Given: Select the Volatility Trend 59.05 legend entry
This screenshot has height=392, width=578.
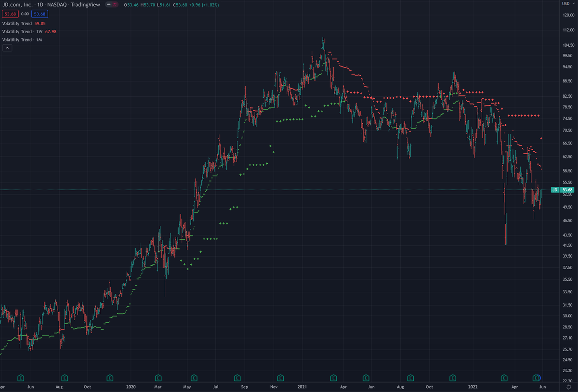Looking at the screenshot, I should tap(24, 23).
